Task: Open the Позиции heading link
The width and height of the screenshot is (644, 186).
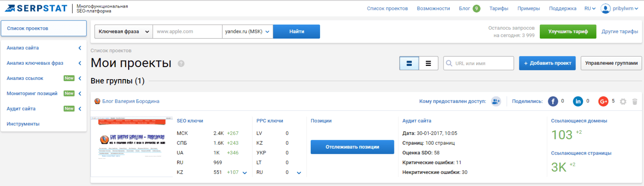Action: coord(321,121)
